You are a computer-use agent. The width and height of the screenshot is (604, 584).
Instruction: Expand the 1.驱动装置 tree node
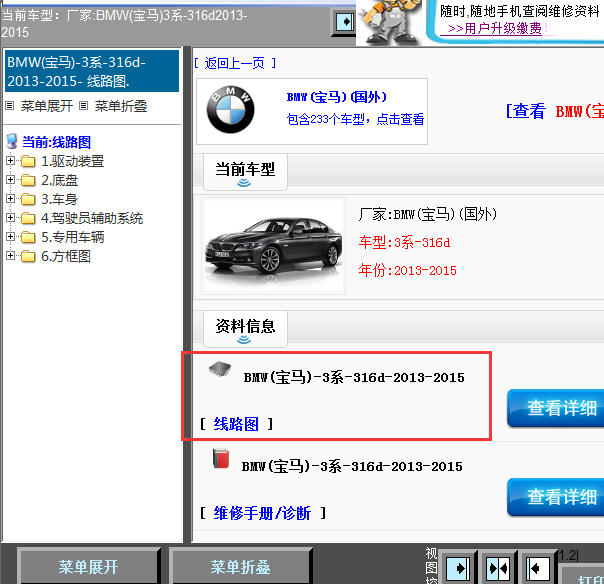tap(10, 160)
